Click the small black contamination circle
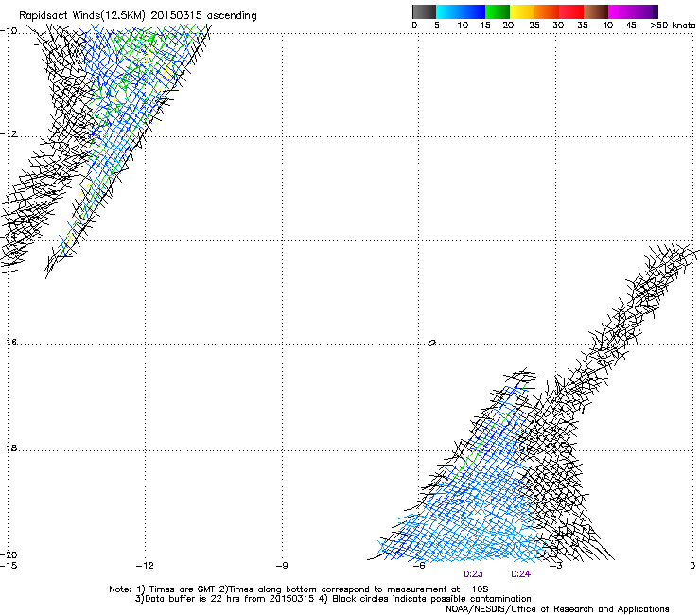The image size is (700, 615). (431, 343)
